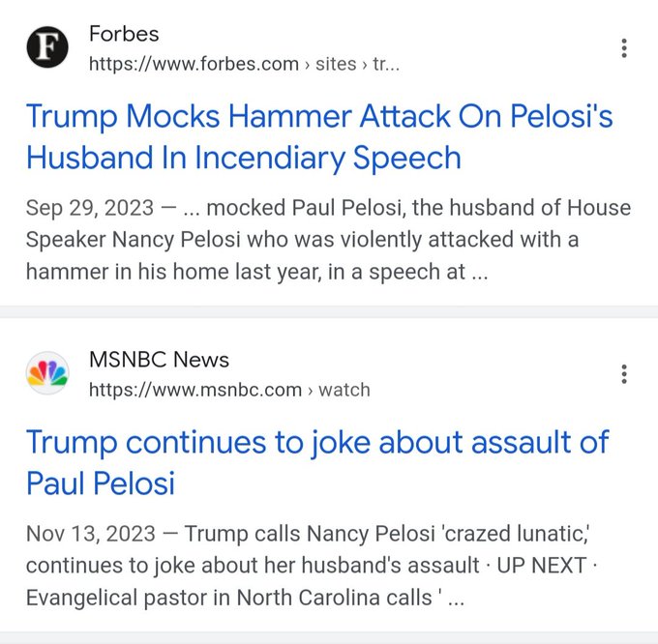
Task: Open the Forbes result three-dot menu
Action: click(624, 48)
